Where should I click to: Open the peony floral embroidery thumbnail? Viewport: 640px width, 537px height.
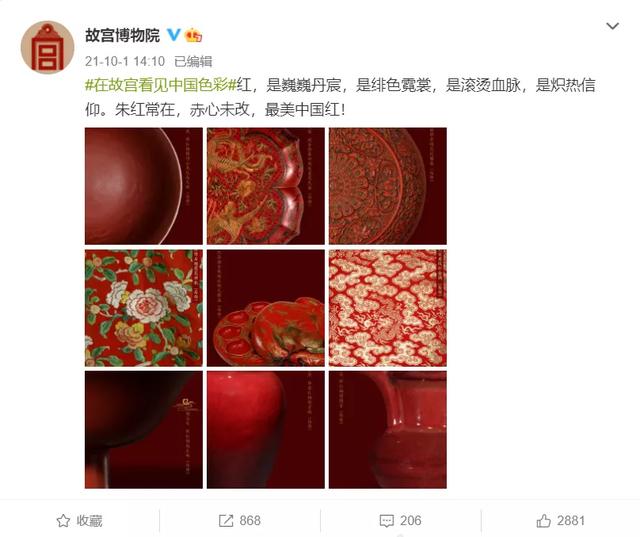pos(144,308)
